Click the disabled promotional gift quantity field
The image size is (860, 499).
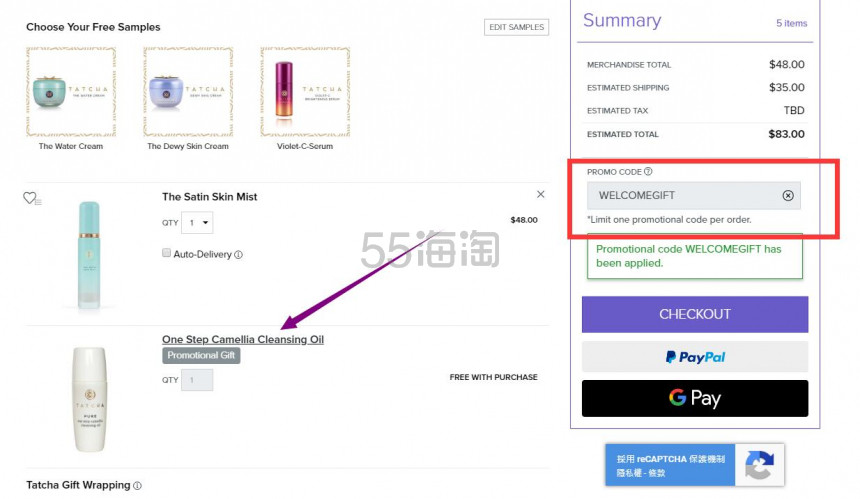pyautogui.click(x=197, y=380)
